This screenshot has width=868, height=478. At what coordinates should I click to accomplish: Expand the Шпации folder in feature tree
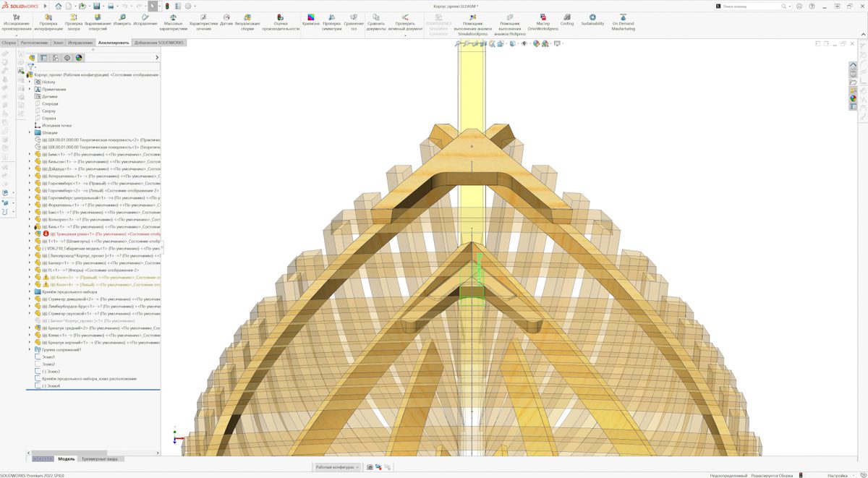[x=30, y=132]
